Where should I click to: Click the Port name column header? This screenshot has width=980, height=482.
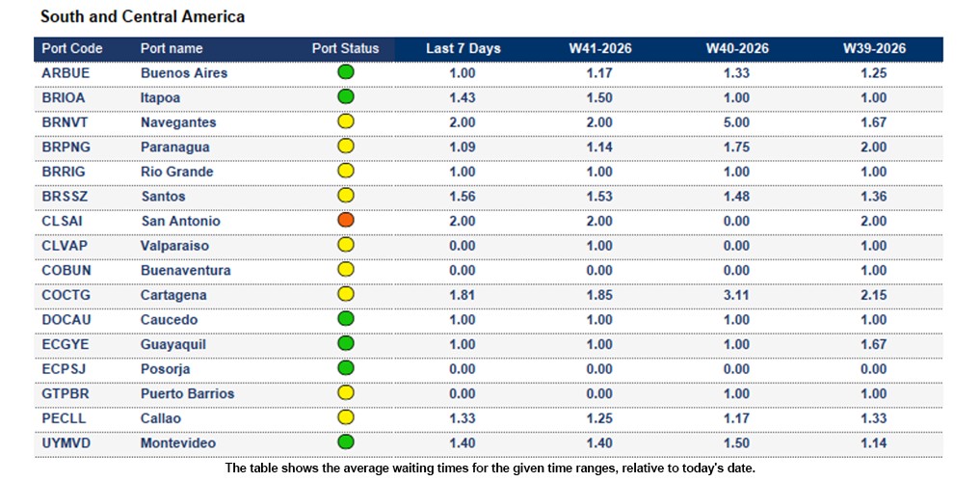click(172, 49)
